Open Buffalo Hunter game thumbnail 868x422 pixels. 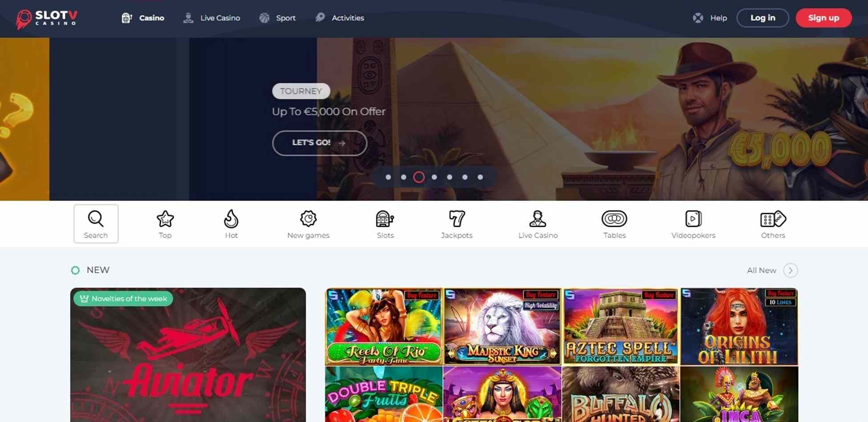click(x=621, y=394)
